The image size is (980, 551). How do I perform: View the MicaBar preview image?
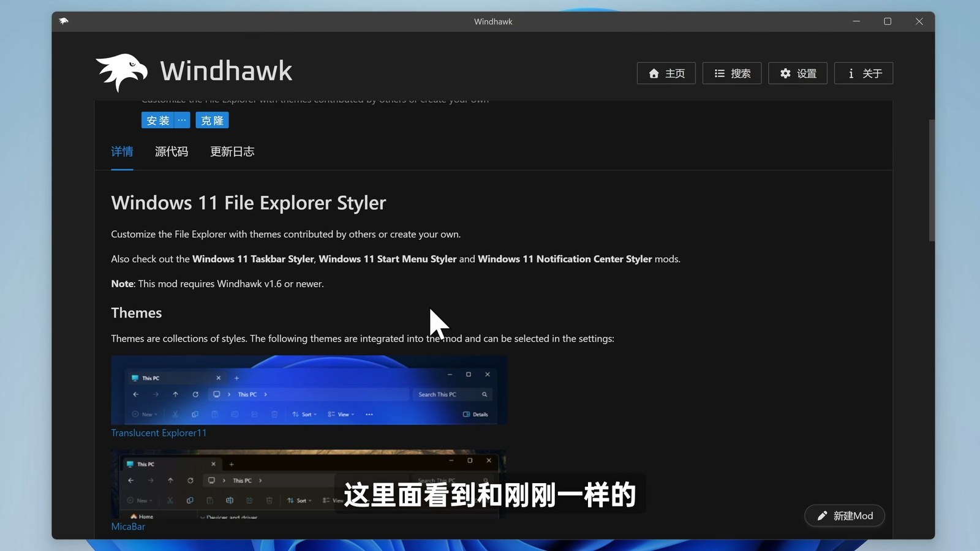pyautogui.click(x=309, y=484)
